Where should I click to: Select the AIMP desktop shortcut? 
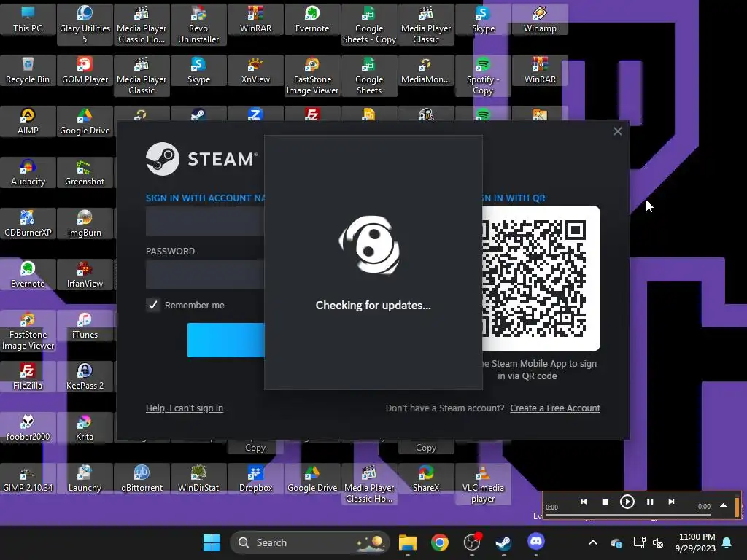point(28,122)
